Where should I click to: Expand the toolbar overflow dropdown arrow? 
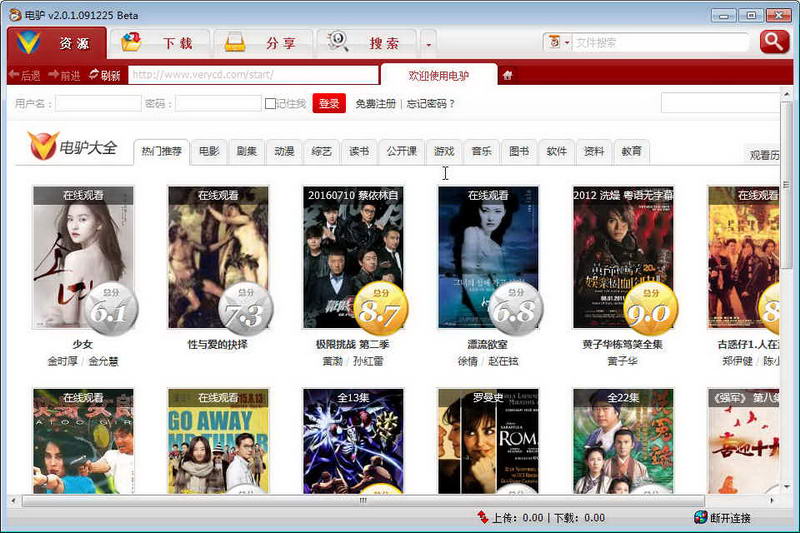[x=428, y=44]
